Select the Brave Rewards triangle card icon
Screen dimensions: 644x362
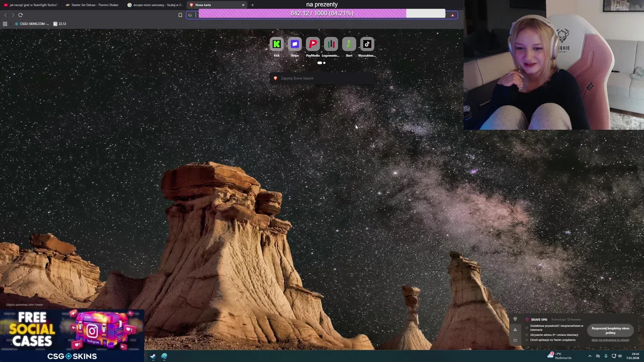pos(515,330)
